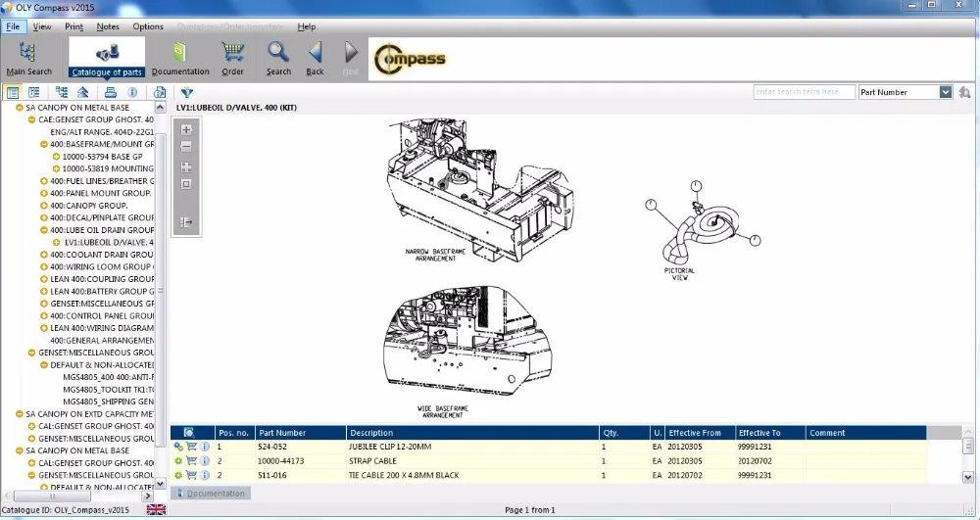Open the Order cart
The width and height of the screenshot is (980, 520).
(232, 58)
